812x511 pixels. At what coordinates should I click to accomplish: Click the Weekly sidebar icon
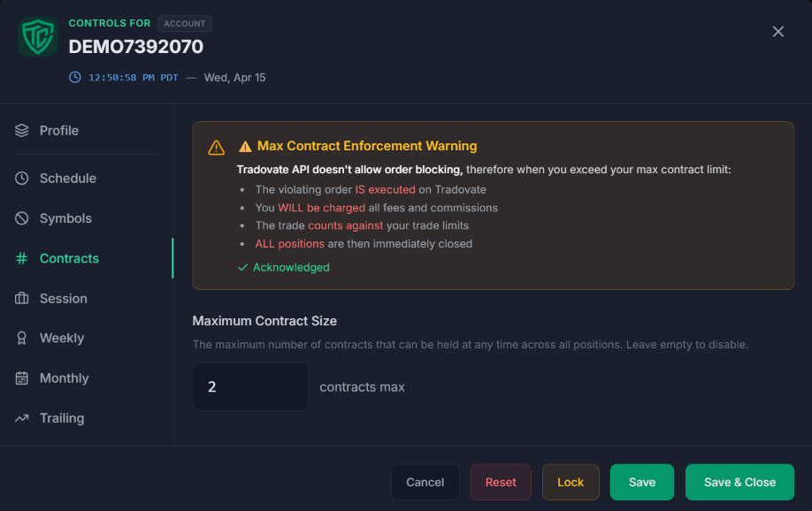22,338
